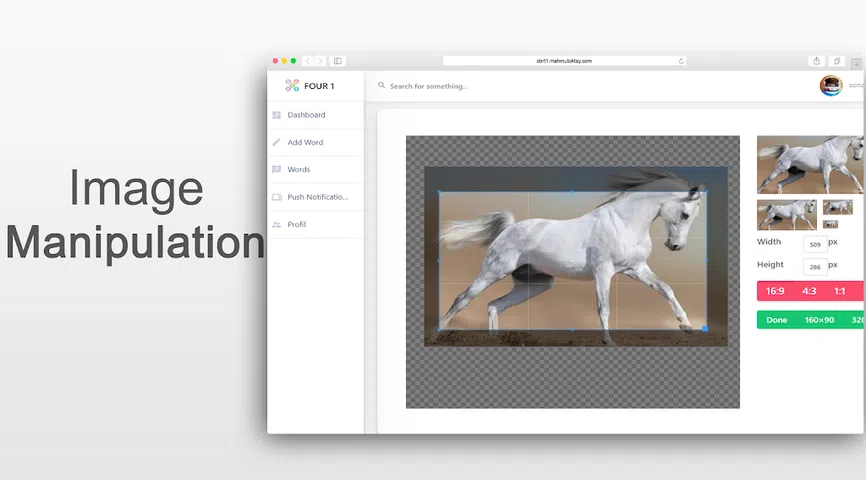The width and height of the screenshot is (866, 480).
Task: Open the Dashboard sidebar icon
Action: (x=277, y=115)
